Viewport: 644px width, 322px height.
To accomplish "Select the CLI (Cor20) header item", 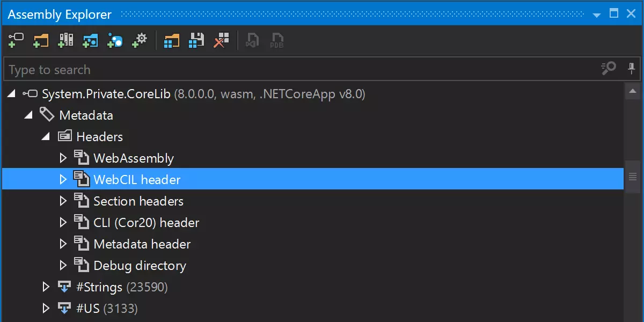I will pyautogui.click(x=146, y=223).
